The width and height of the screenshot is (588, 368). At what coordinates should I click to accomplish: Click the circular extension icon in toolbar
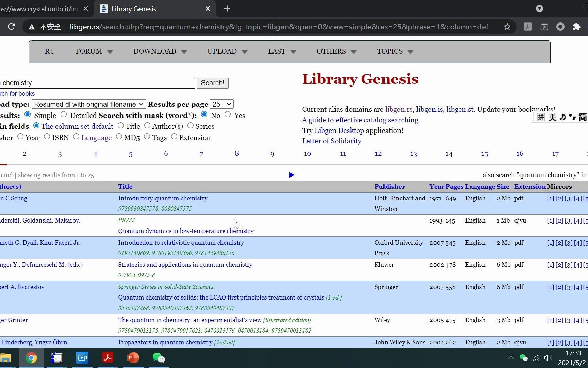(560, 27)
